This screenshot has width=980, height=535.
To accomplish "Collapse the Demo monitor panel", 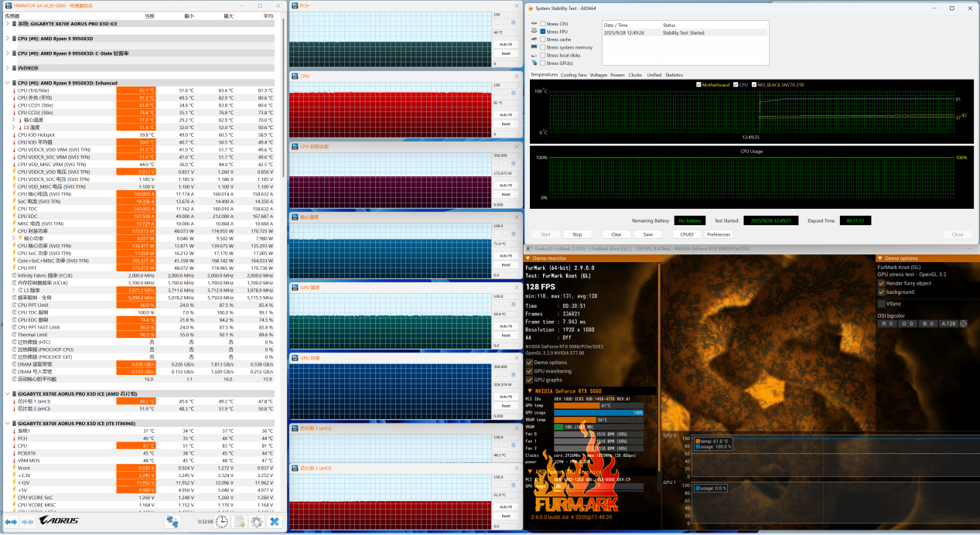I will click(528, 258).
